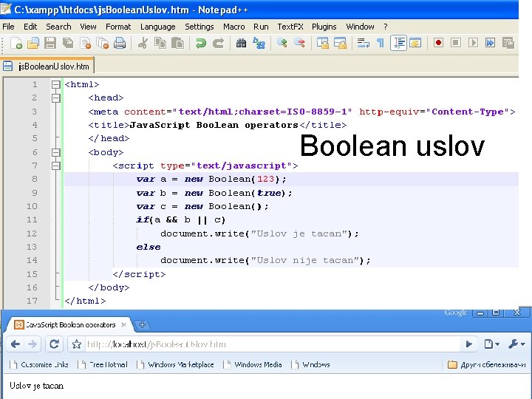The height and width of the screenshot is (399, 532).
Task: Click the browser address bar
Action: click(271, 344)
